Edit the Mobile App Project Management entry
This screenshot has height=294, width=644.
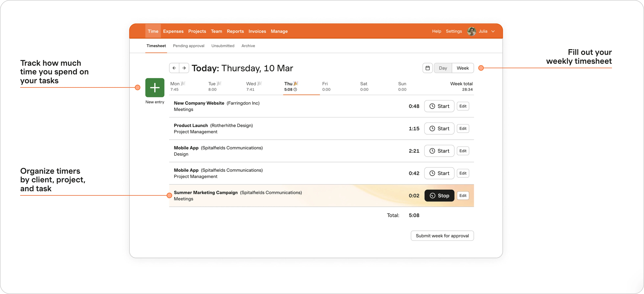[463, 173]
